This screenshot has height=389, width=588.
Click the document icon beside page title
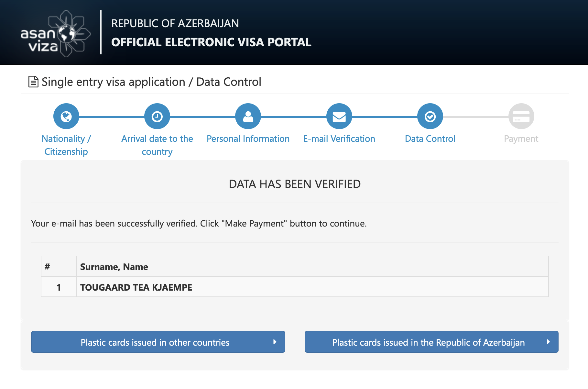[x=33, y=82]
